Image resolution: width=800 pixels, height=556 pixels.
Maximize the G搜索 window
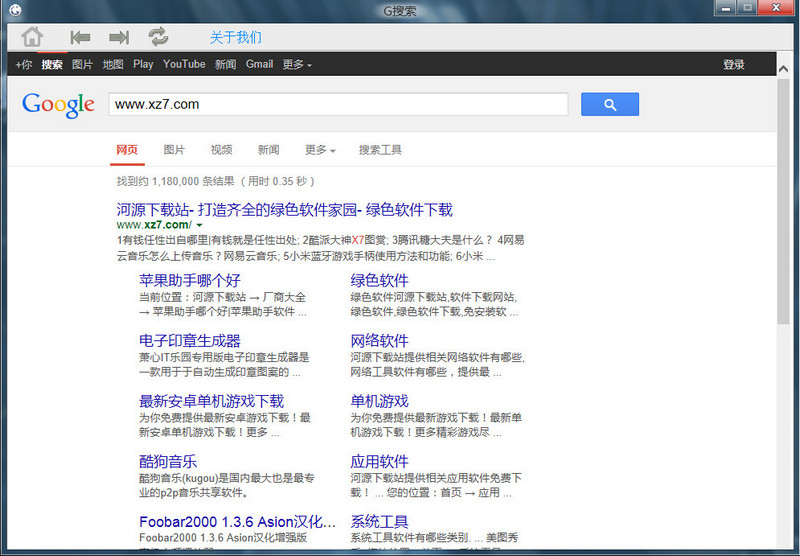(x=747, y=7)
